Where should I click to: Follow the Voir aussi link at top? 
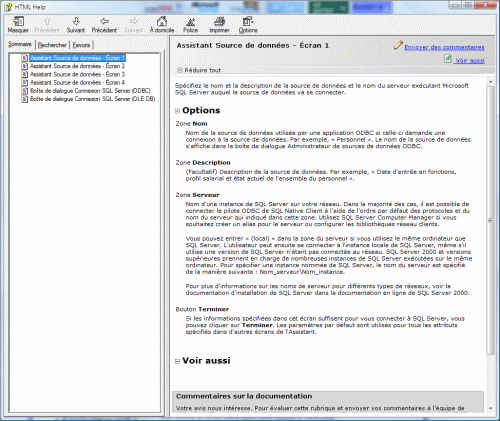pyautogui.click(x=470, y=61)
